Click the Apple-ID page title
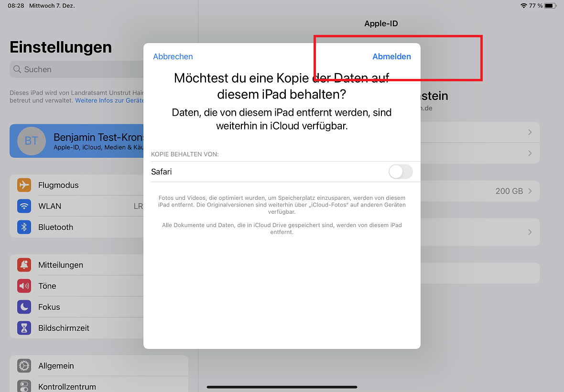Screen dimensions: 564x392 (381, 24)
